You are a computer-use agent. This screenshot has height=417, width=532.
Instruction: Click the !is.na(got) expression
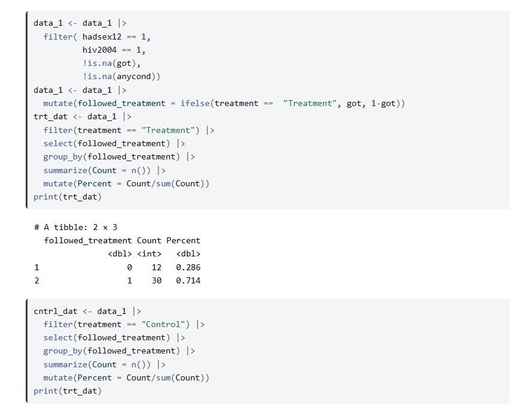pos(111,63)
